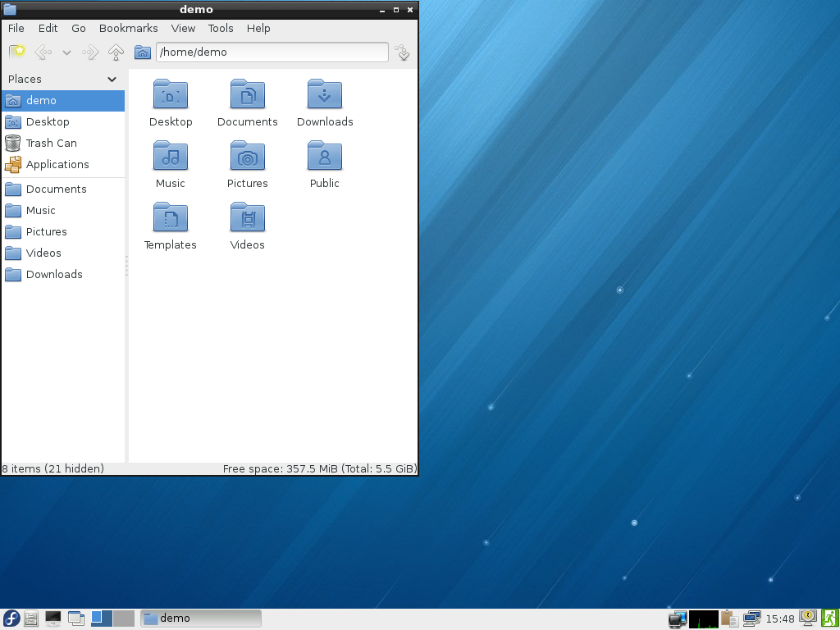Click the screen lock tray icon
Image resolution: width=840 pixels, height=630 pixels.
pyautogui.click(x=808, y=619)
